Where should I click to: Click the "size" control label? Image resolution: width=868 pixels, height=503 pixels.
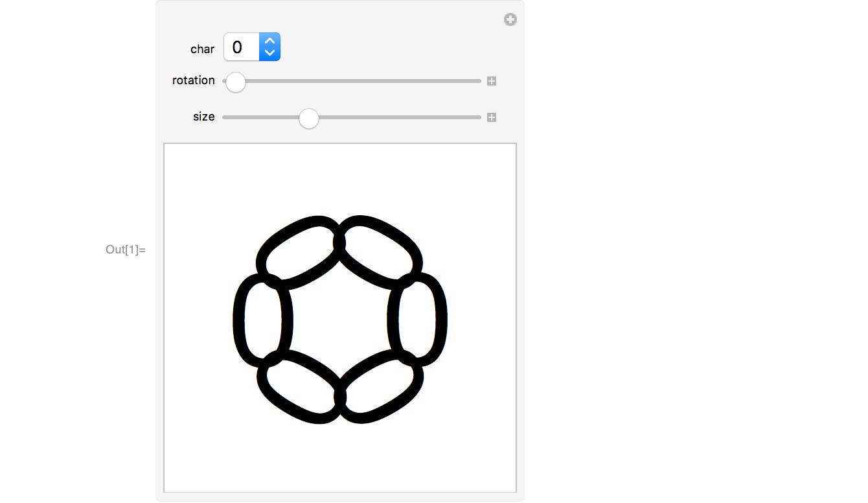tap(203, 117)
